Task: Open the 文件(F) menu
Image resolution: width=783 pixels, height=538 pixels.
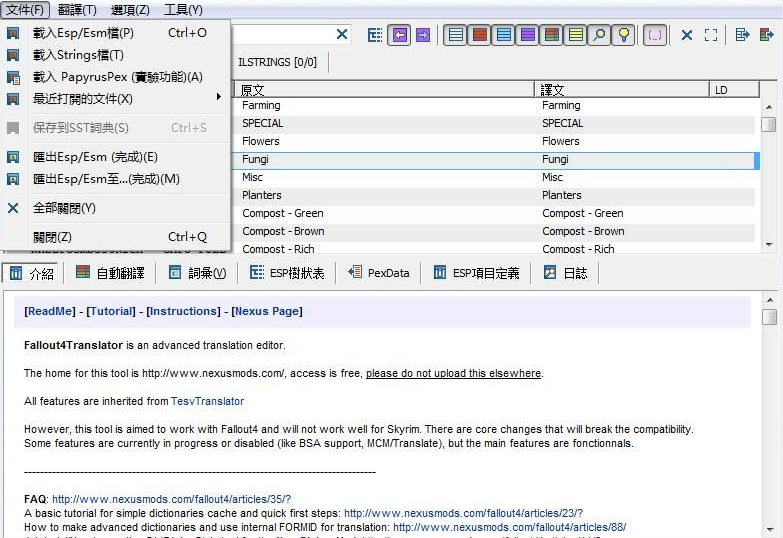Action: [x=25, y=9]
